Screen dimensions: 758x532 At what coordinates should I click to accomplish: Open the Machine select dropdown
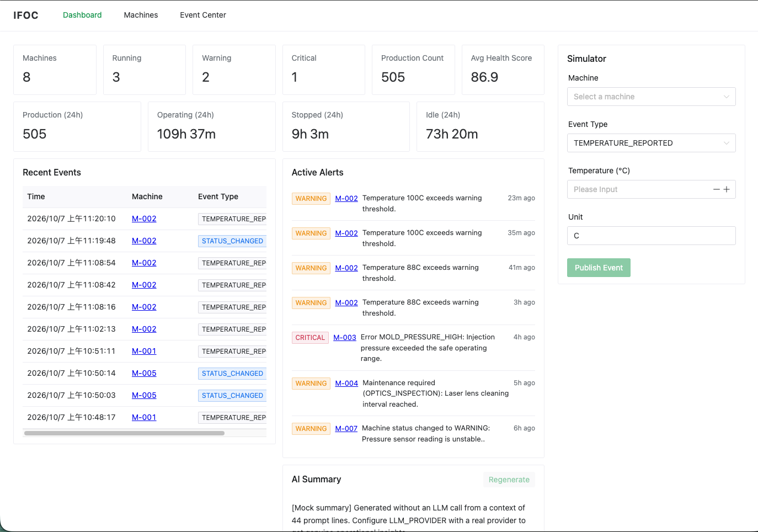coord(652,97)
